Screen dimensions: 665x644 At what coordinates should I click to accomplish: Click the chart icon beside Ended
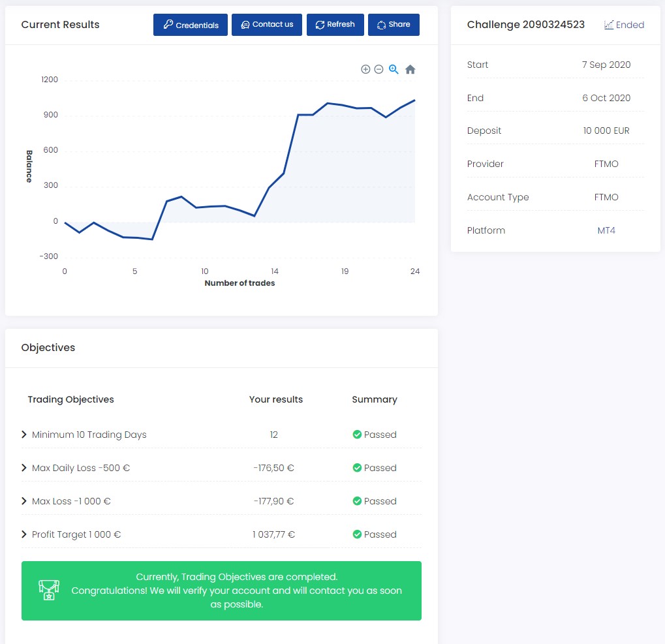(608, 25)
